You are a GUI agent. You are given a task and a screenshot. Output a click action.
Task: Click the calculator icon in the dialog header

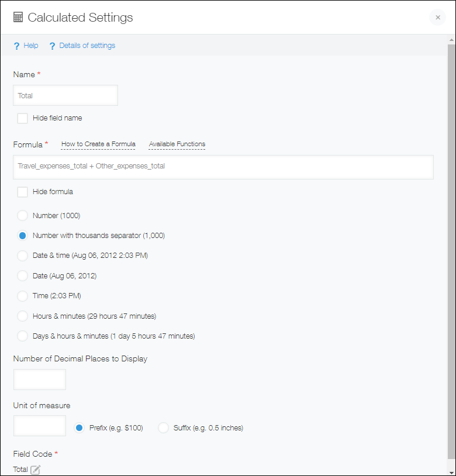18,18
